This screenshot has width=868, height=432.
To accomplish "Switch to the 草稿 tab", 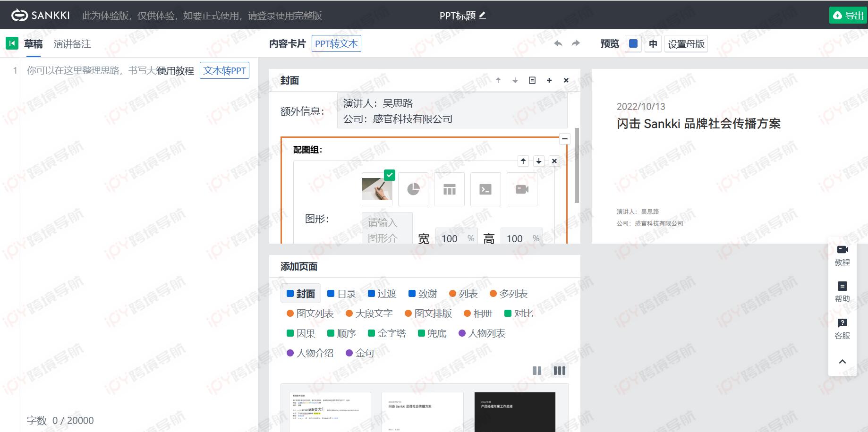I will point(33,44).
